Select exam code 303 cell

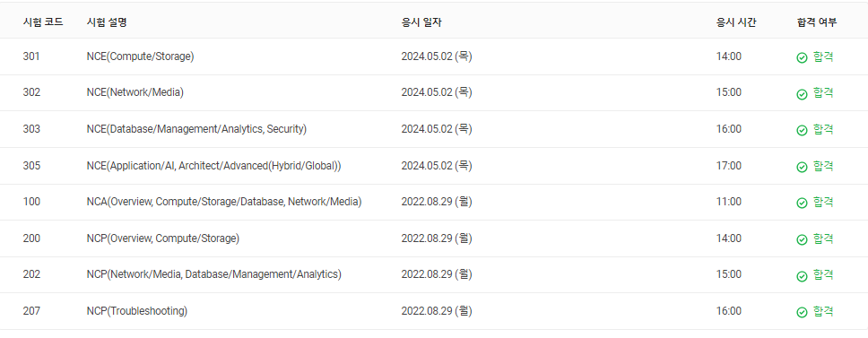click(x=31, y=129)
